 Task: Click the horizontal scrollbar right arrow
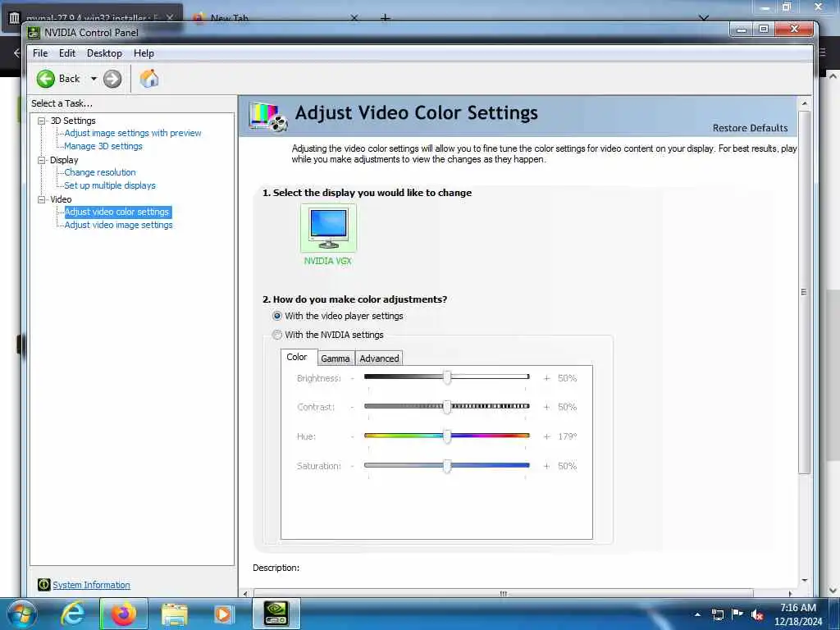(790, 594)
